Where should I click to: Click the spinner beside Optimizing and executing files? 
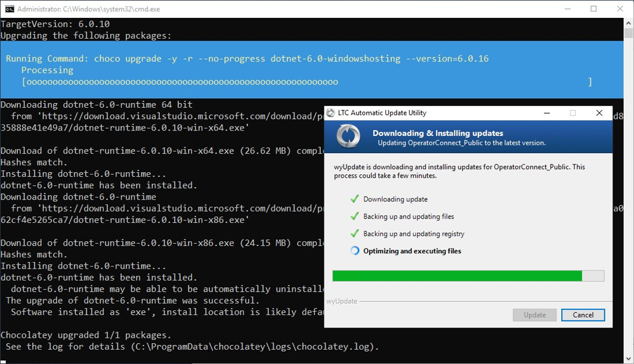[x=354, y=251]
